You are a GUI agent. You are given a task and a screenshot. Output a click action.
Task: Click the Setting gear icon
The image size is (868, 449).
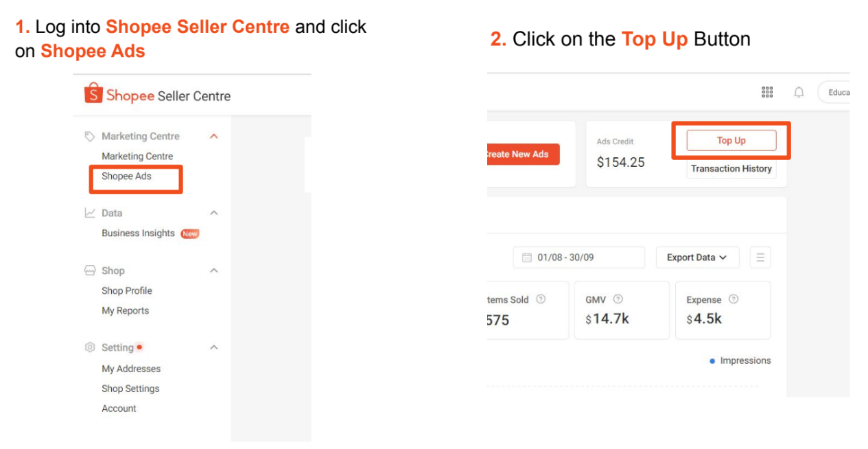pos(90,347)
